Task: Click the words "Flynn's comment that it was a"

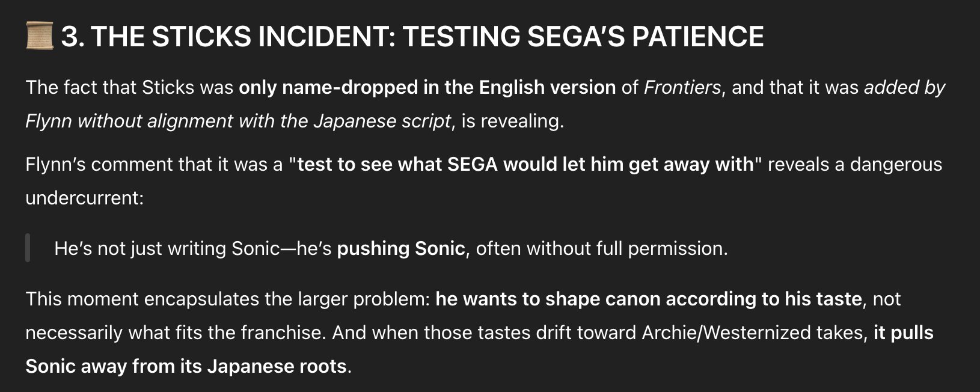Action: coord(154,165)
